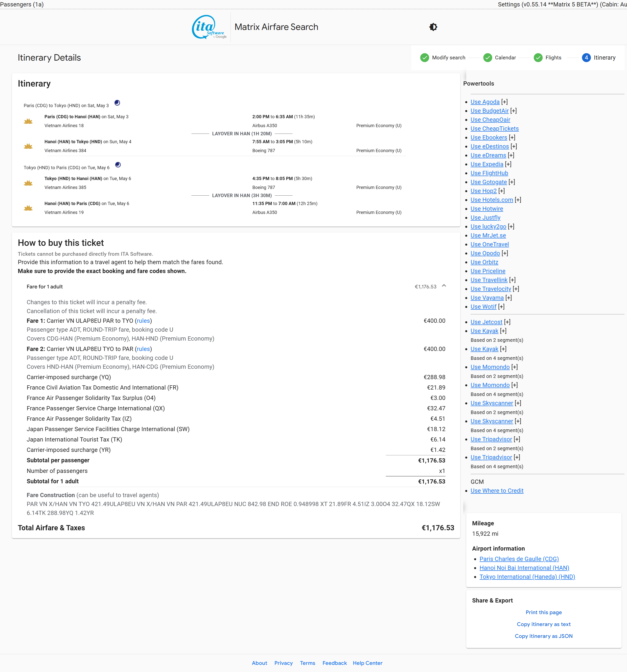Screen dimensions: 627x672
Task: Click overnight moon icon on Paris to Tokyo
Action: tap(117, 103)
